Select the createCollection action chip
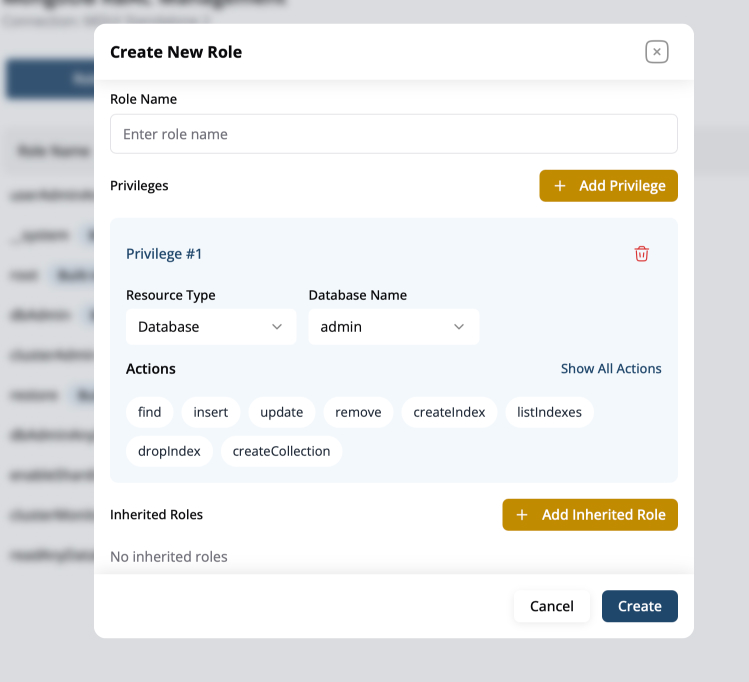Screen dimensions: 749x682 click(281, 451)
